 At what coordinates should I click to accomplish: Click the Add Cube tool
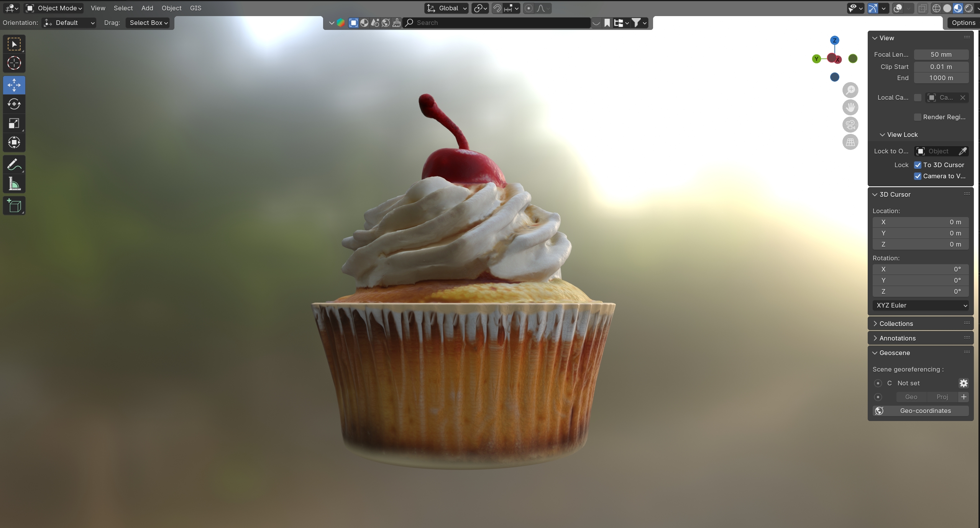coord(14,206)
